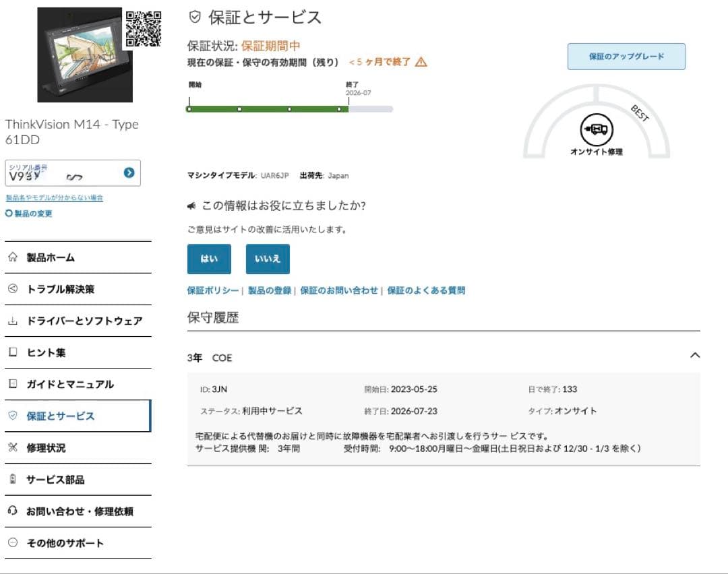Click the machine type model UAR6JP
This screenshot has height=574, width=728.
click(x=274, y=175)
